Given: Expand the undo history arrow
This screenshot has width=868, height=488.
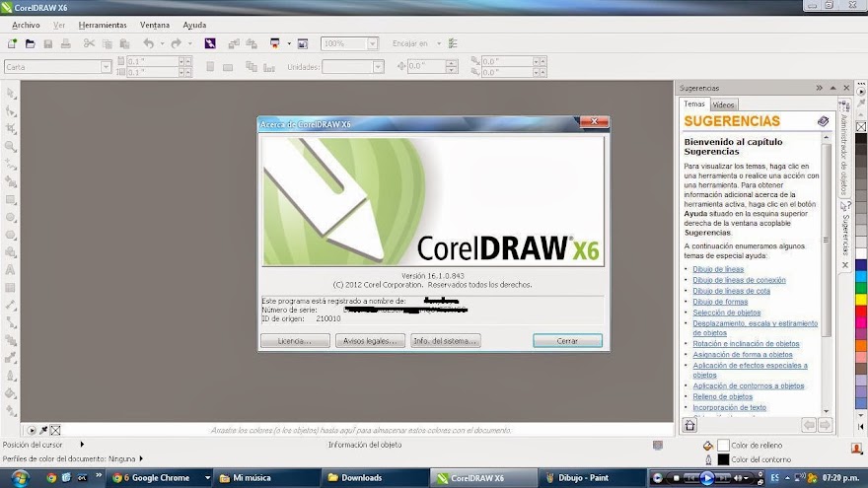Looking at the screenshot, I should (162, 43).
